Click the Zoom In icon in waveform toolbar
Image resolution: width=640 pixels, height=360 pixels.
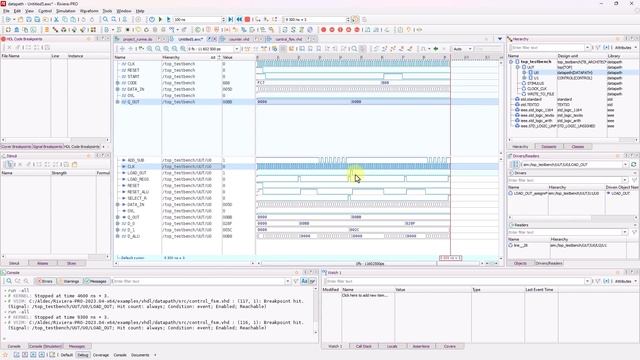pyautogui.click(x=150, y=49)
